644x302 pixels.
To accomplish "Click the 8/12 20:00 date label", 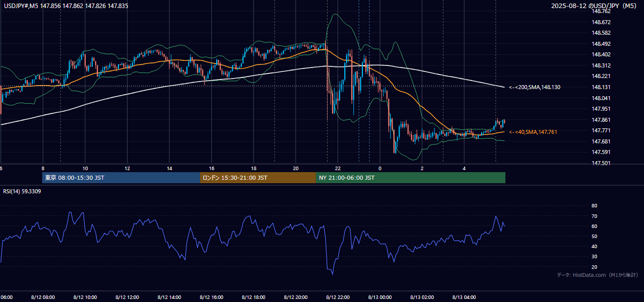I will pos(296,297).
